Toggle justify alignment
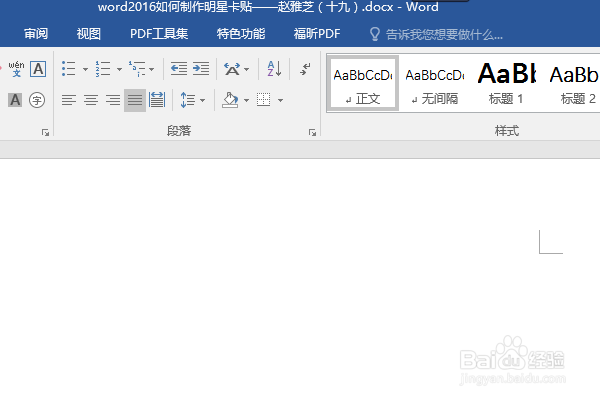 135,100
